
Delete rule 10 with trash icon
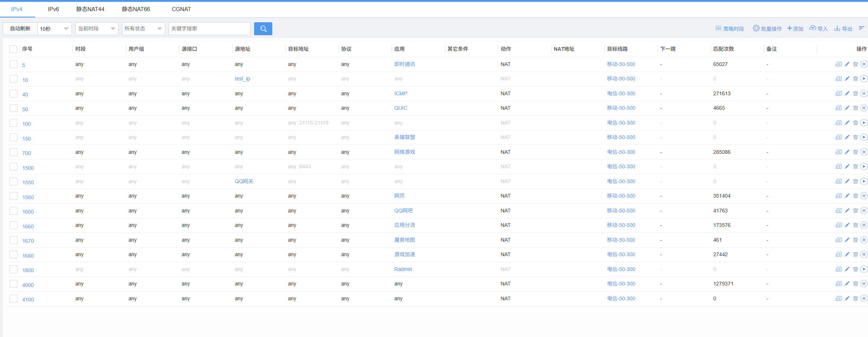(855, 79)
